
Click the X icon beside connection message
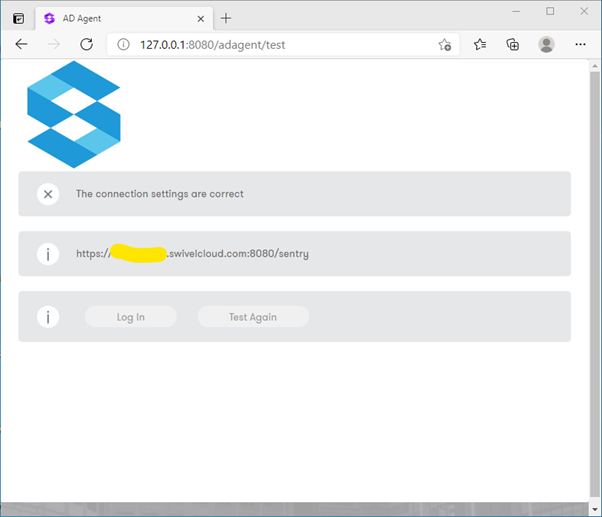click(48, 194)
